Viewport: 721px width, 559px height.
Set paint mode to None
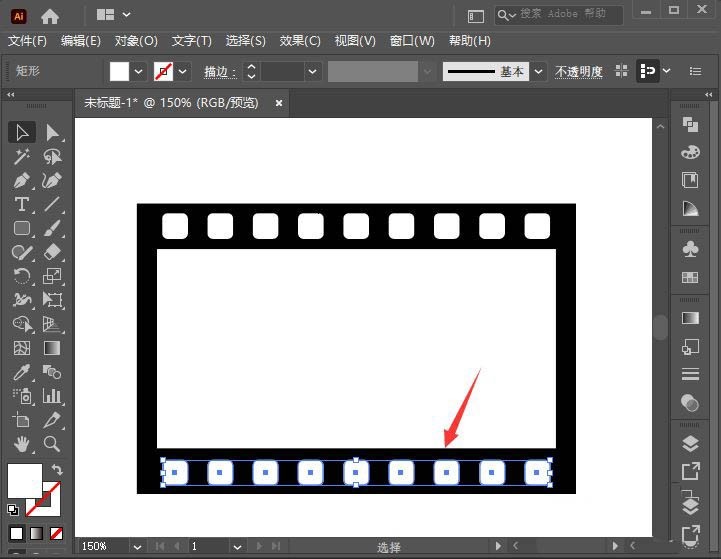pyautogui.click(x=56, y=533)
